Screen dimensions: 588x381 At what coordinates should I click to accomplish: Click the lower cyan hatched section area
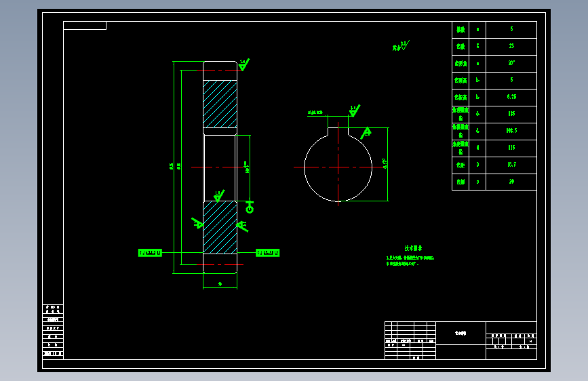(x=220, y=227)
